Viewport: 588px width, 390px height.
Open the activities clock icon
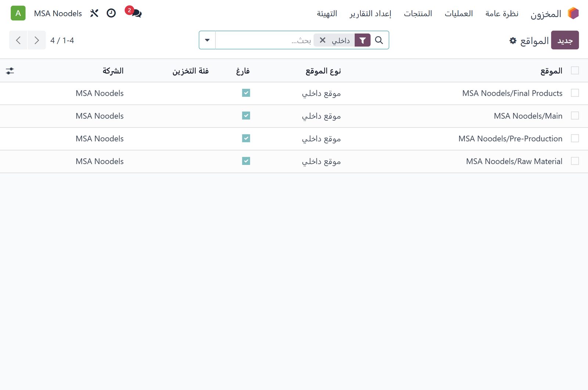pos(111,13)
